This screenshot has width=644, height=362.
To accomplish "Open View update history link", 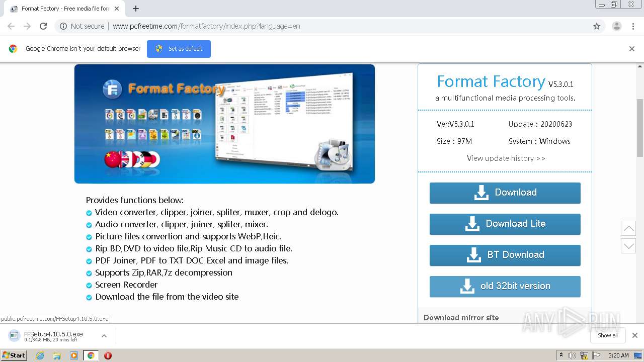I will pyautogui.click(x=506, y=158).
